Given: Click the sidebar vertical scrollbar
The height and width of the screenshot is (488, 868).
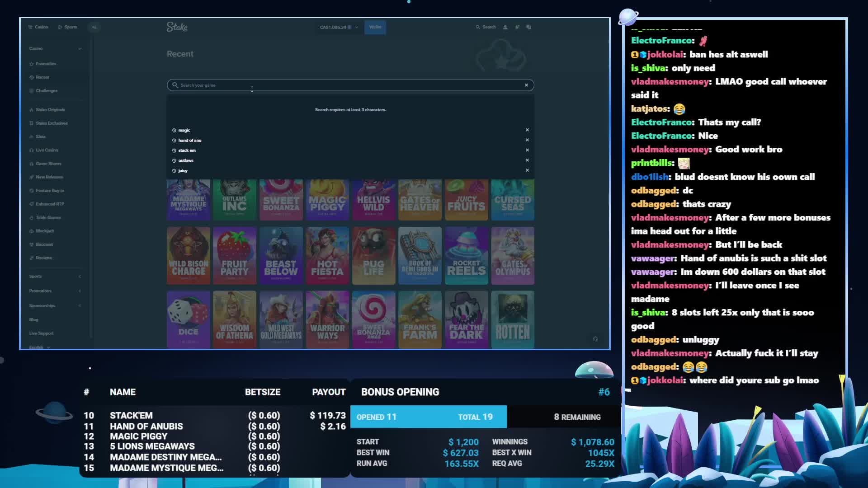Looking at the screenshot, I should [x=91, y=188].
